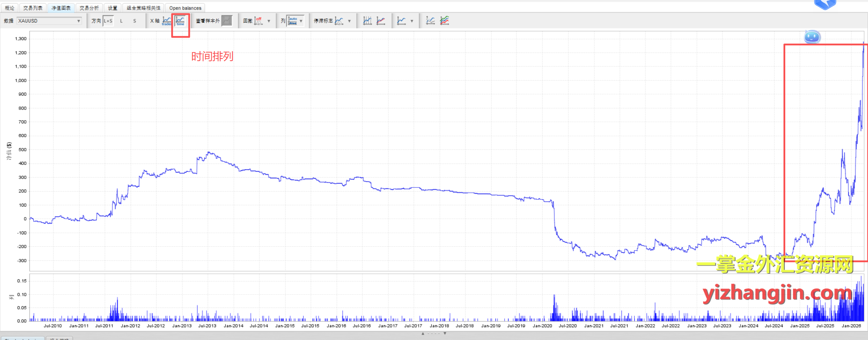The width and height of the screenshot is (868, 340).
Task: Select L+S direction toggle
Action: point(108,21)
